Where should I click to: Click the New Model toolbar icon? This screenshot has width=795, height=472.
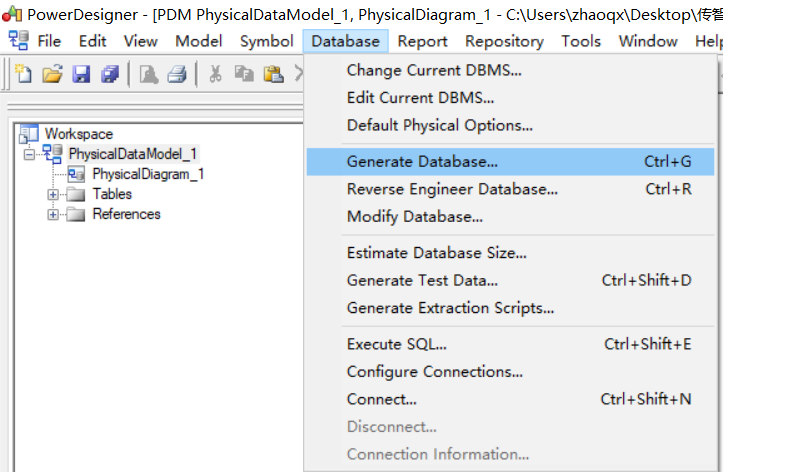point(23,74)
